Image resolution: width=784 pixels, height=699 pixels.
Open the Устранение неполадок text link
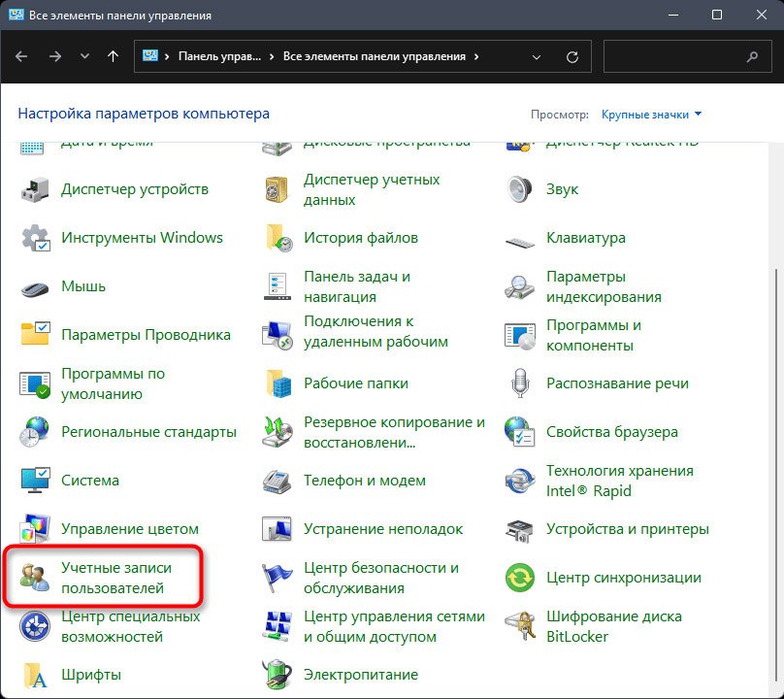pos(383,529)
